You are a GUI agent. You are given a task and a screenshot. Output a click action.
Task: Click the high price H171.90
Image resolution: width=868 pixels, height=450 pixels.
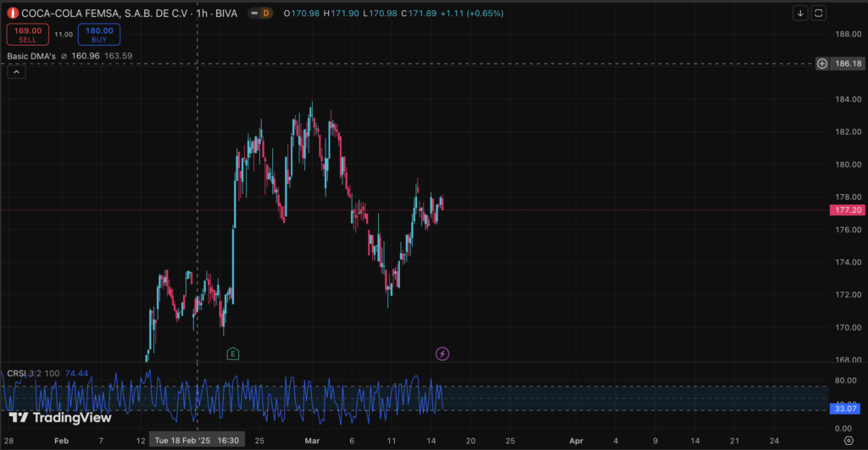pyautogui.click(x=341, y=14)
